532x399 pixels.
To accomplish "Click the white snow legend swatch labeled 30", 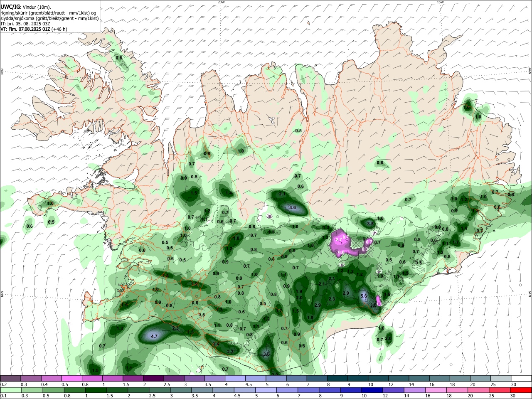I will click(521, 378).
